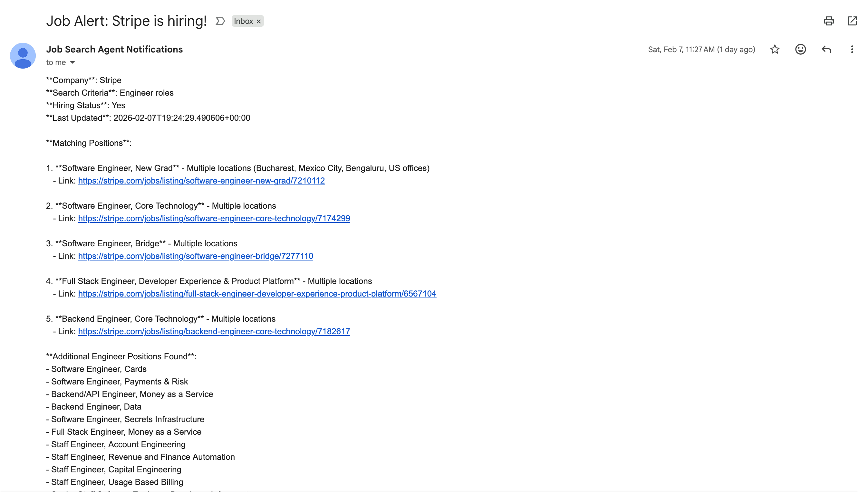The height and width of the screenshot is (492, 868).
Task: Open the Software Engineer Bridge listing link
Action: (x=196, y=256)
